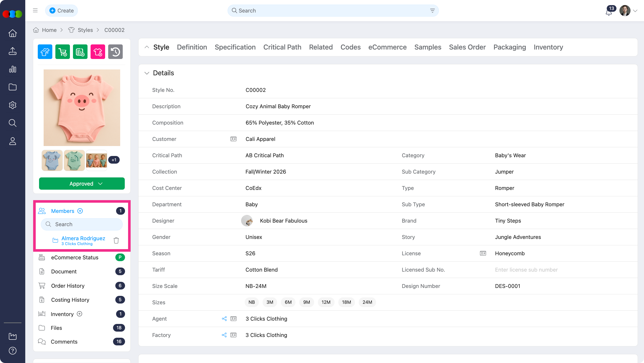The image size is (644, 363).
Task: Open the Almera Rodriguez member link
Action: coord(83,238)
